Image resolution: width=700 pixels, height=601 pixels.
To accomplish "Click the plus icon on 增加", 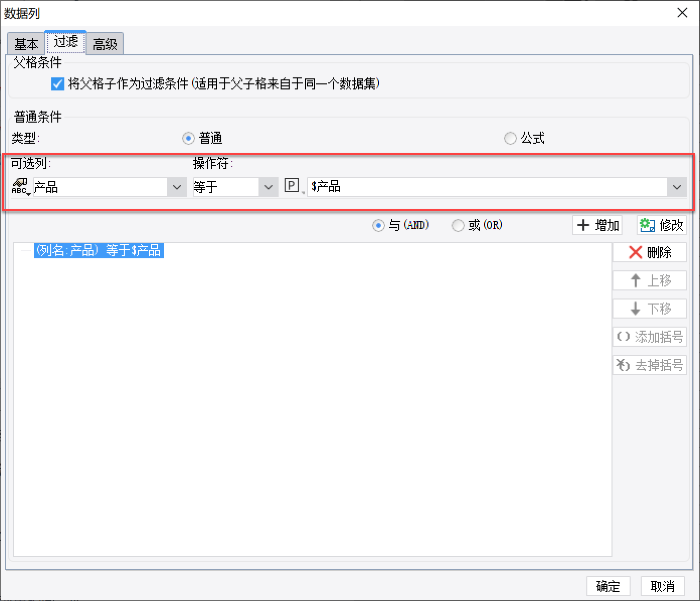I will [583, 225].
